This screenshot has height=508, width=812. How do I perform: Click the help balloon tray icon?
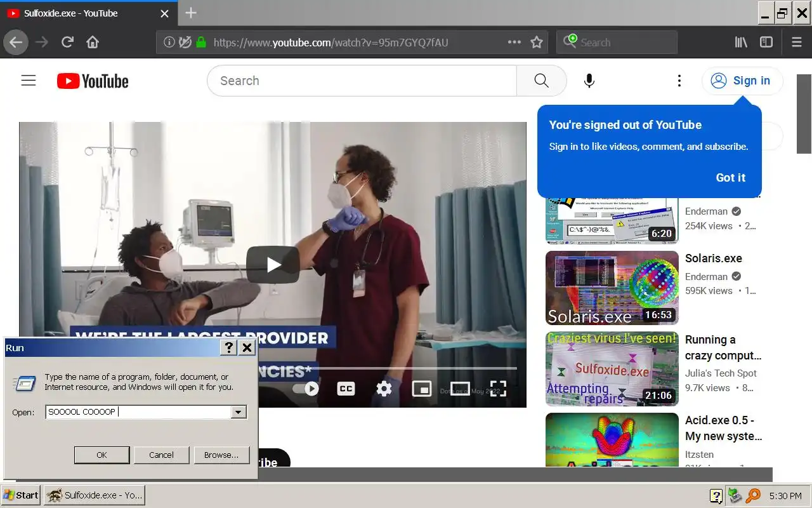(716, 496)
